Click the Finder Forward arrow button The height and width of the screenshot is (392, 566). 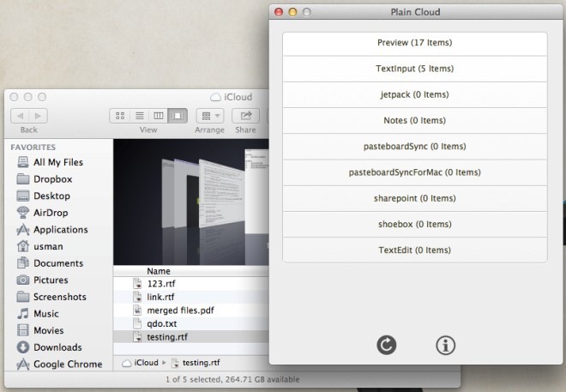click(39, 115)
